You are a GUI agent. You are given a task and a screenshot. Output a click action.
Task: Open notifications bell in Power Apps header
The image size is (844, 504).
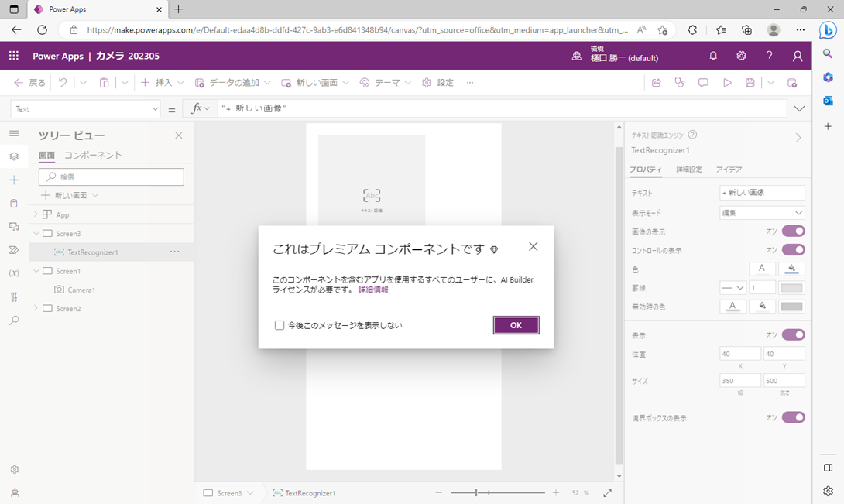[713, 56]
